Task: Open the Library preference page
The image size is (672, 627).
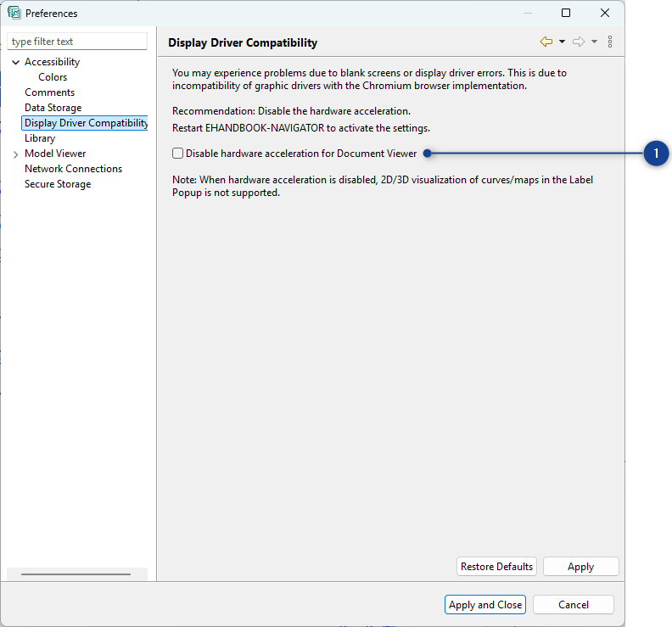Action: (x=40, y=138)
